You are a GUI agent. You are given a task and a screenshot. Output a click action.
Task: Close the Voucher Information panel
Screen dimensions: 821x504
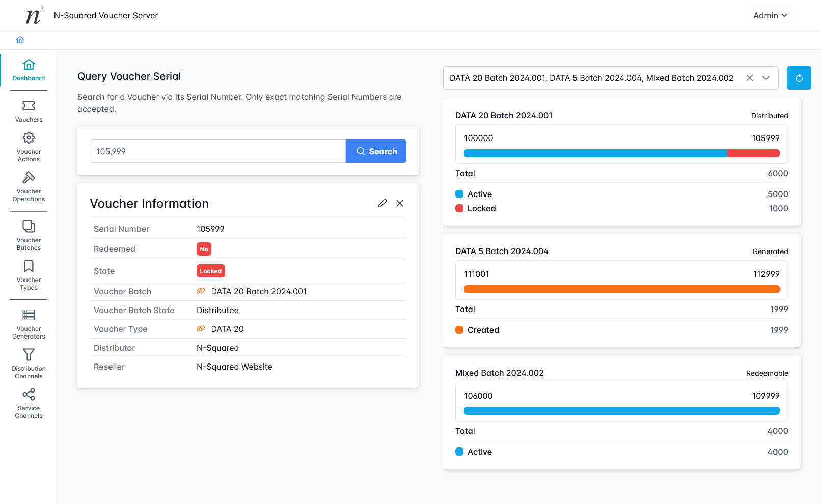[400, 203]
